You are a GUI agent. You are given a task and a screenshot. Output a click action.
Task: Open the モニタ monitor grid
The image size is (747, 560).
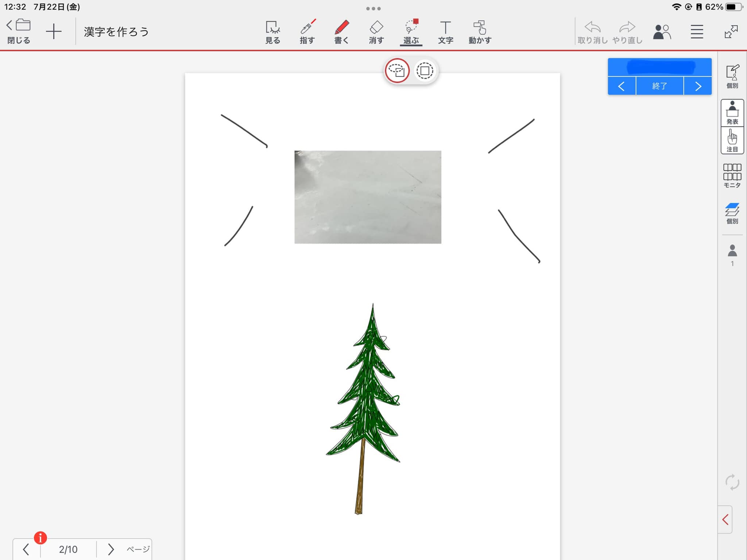point(732,175)
